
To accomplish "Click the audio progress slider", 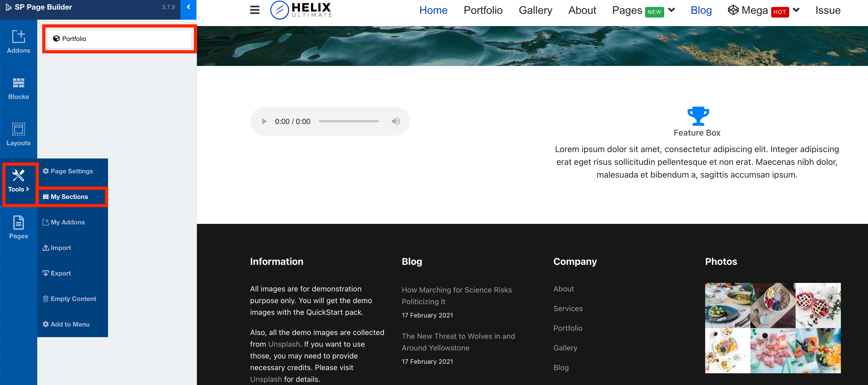I will 348,121.
